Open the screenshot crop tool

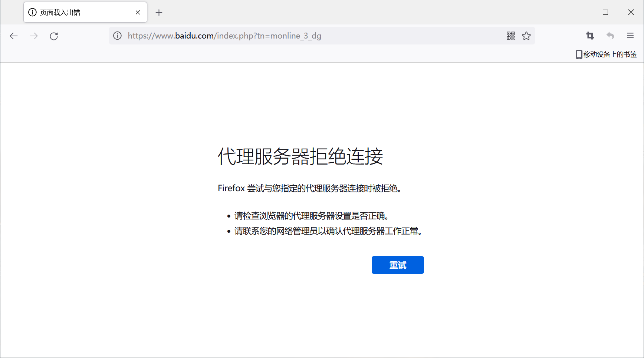coord(590,36)
